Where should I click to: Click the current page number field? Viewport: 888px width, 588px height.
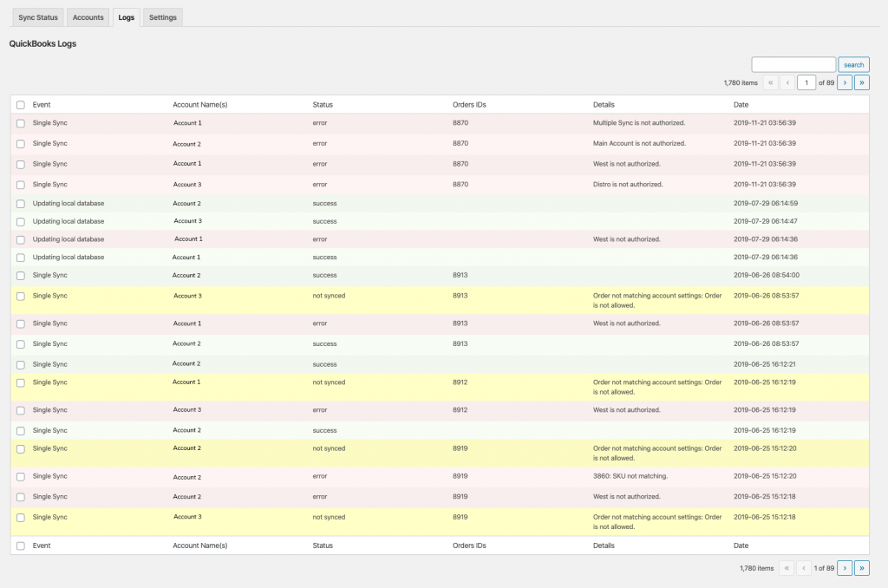(x=806, y=82)
